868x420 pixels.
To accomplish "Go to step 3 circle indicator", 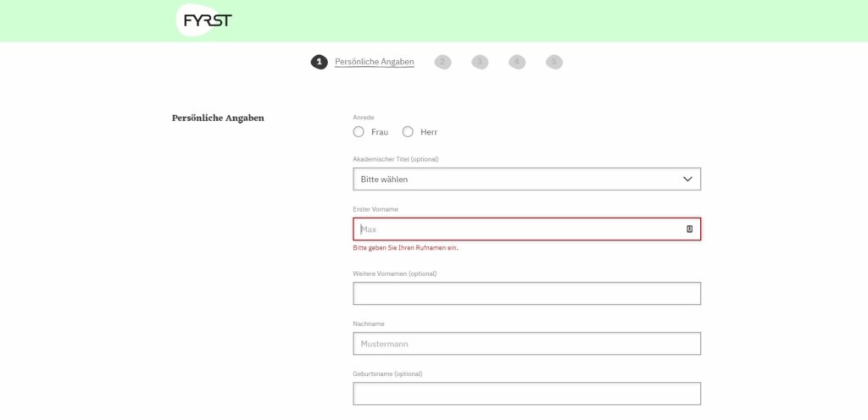I will pyautogui.click(x=480, y=62).
